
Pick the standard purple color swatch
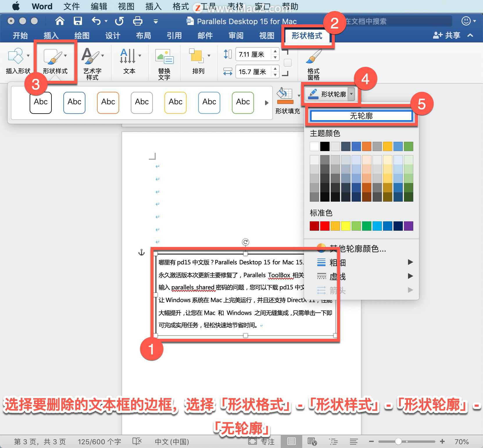[409, 226]
